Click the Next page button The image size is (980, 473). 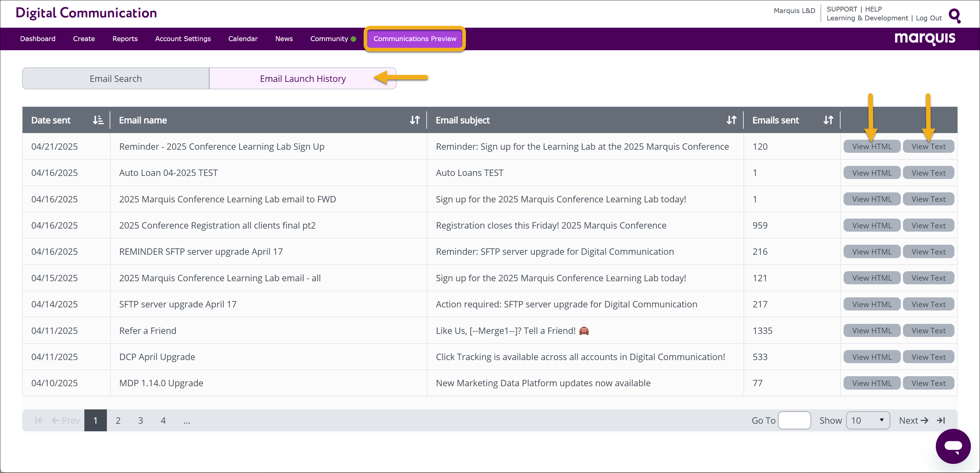coord(913,420)
